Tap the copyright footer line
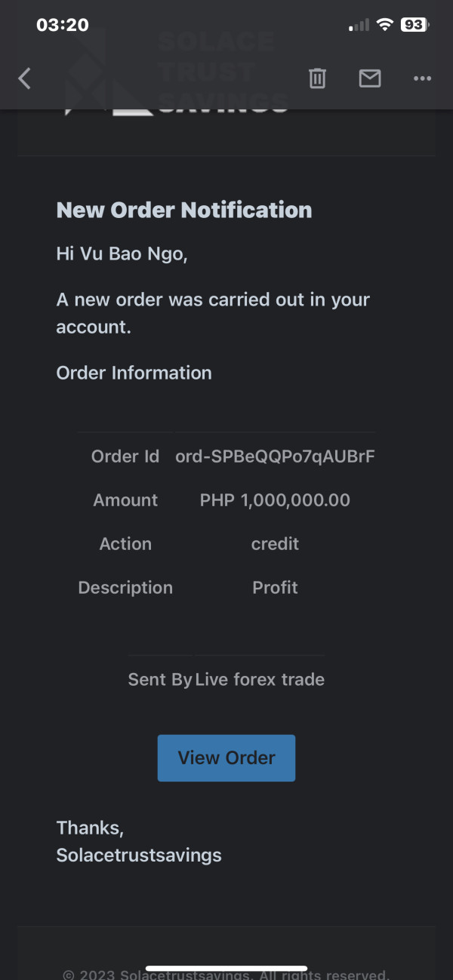 [x=226, y=973]
